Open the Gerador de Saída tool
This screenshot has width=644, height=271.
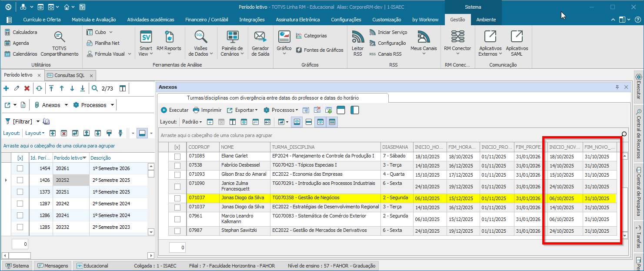[x=260, y=43]
